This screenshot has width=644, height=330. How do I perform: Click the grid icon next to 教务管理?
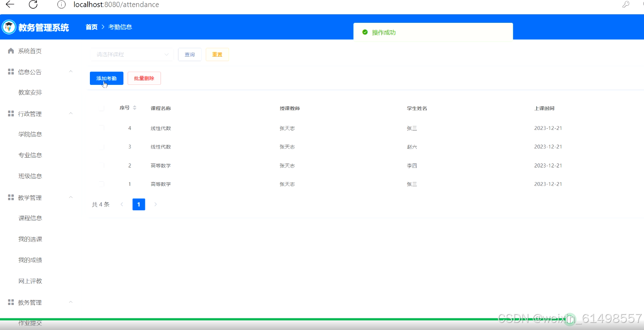tap(11, 302)
